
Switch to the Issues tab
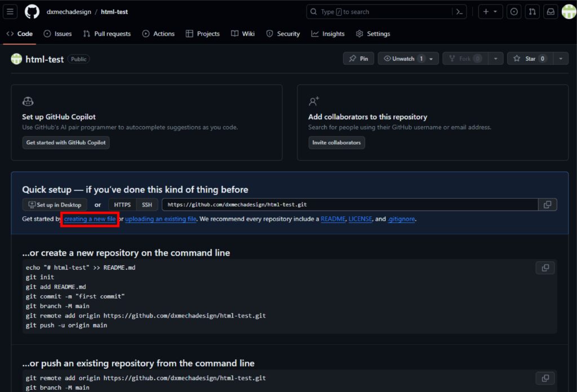point(58,34)
